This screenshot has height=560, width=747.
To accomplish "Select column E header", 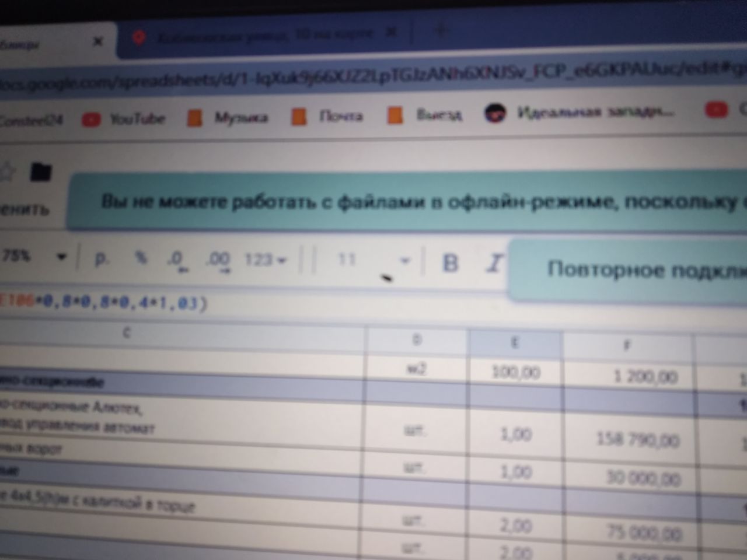I will [515, 343].
